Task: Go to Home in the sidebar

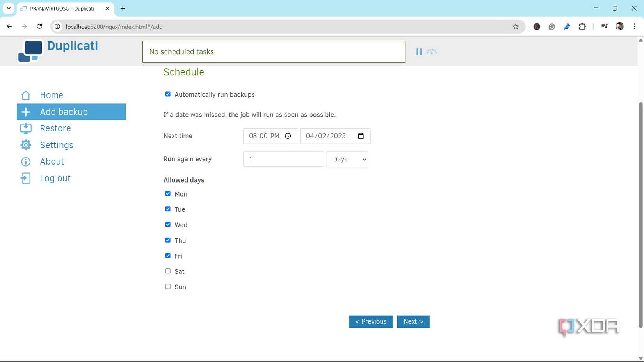Action: [x=71, y=95]
